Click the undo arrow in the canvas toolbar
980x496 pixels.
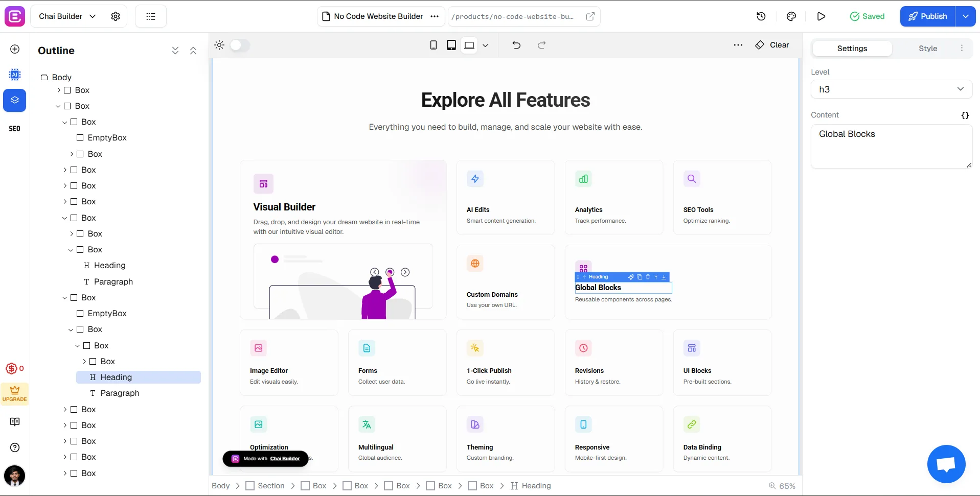516,45
